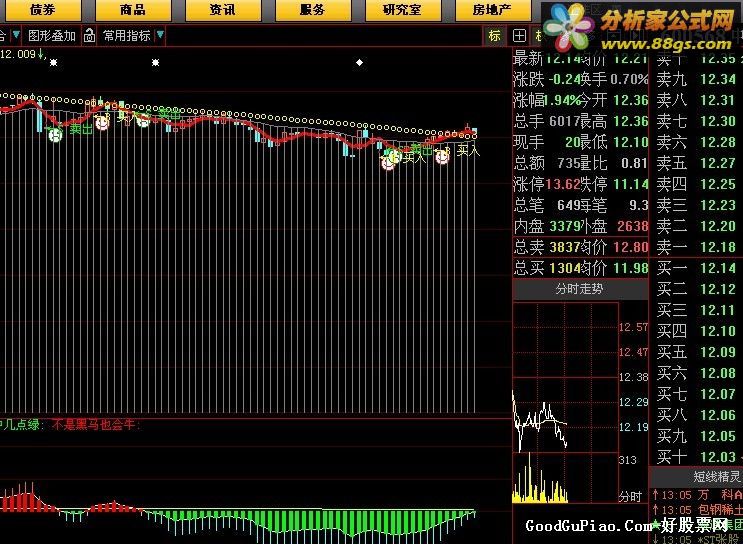Open the 资讯 tab

223,10
